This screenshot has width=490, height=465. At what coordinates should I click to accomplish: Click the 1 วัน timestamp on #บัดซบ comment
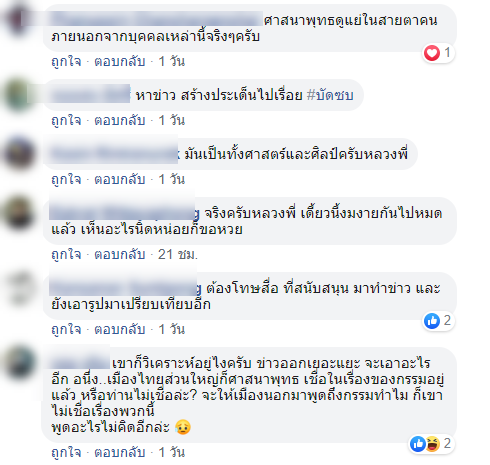coord(171,120)
